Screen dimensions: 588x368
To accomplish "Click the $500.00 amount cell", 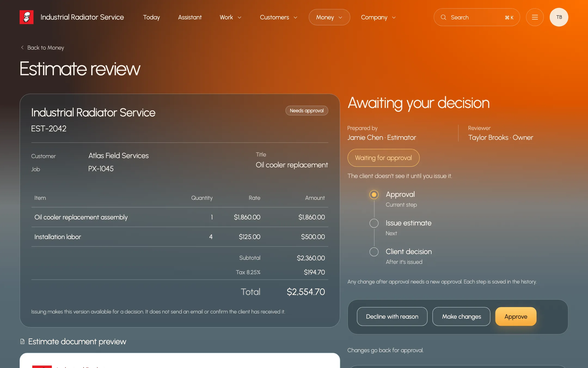I will click(313, 237).
